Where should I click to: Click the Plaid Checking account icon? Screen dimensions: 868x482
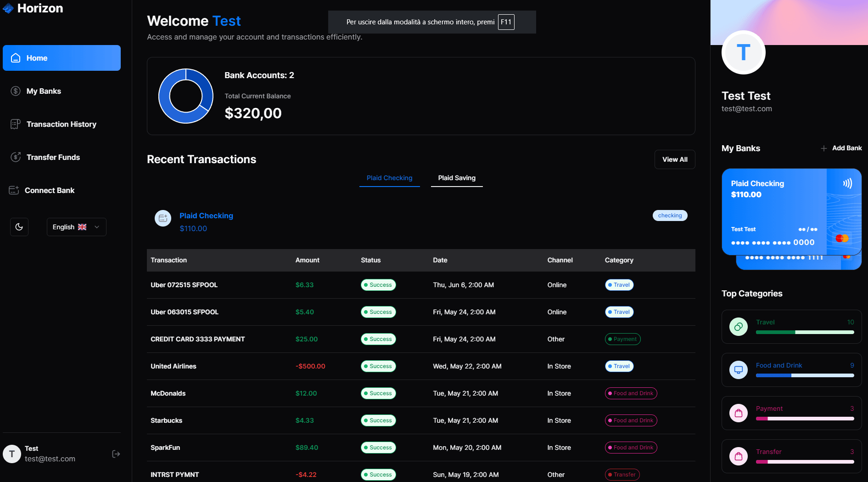pos(163,218)
